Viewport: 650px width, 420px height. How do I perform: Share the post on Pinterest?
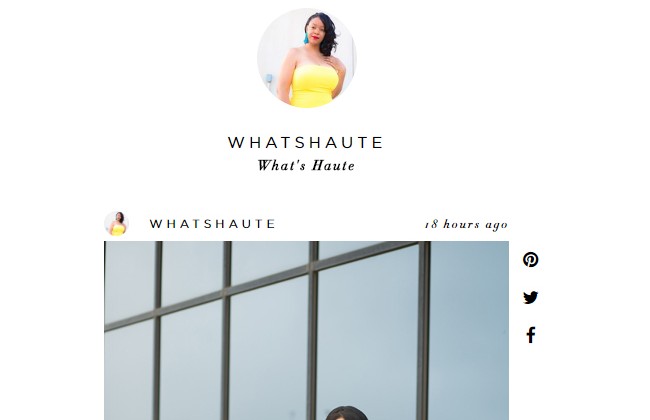[531, 260]
